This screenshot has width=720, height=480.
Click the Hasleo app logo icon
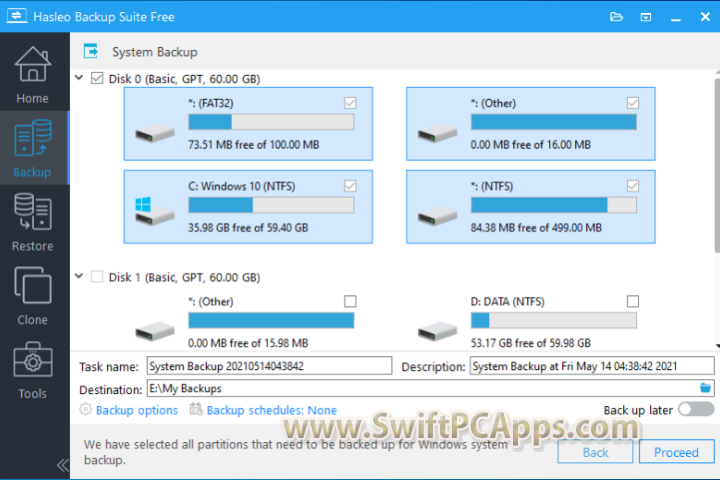coord(17,16)
